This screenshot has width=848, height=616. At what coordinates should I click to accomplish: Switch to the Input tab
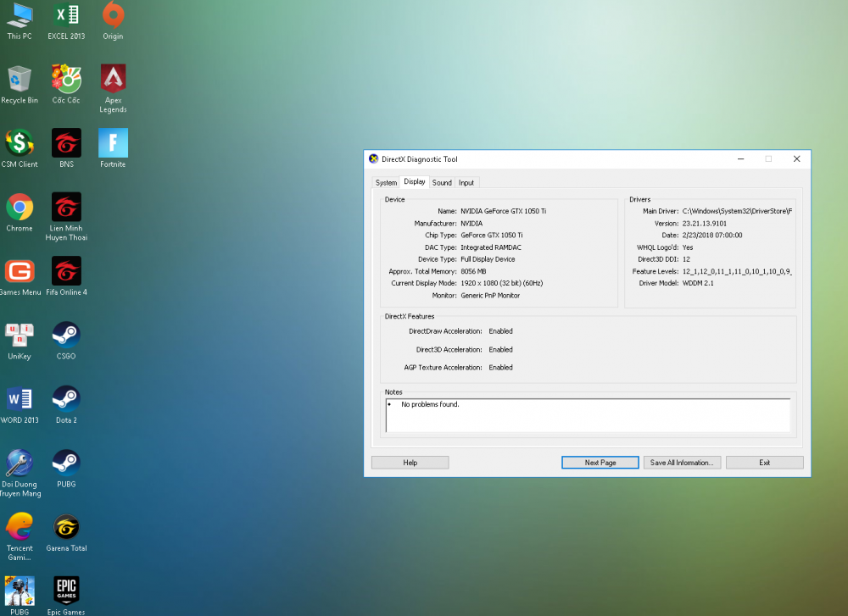(466, 182)
